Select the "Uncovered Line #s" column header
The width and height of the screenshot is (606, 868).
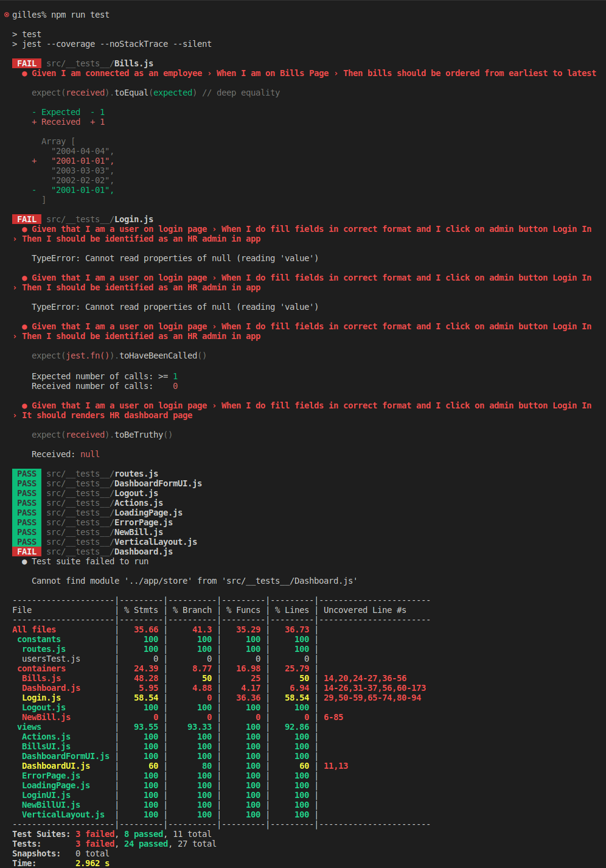coord(364,610)
